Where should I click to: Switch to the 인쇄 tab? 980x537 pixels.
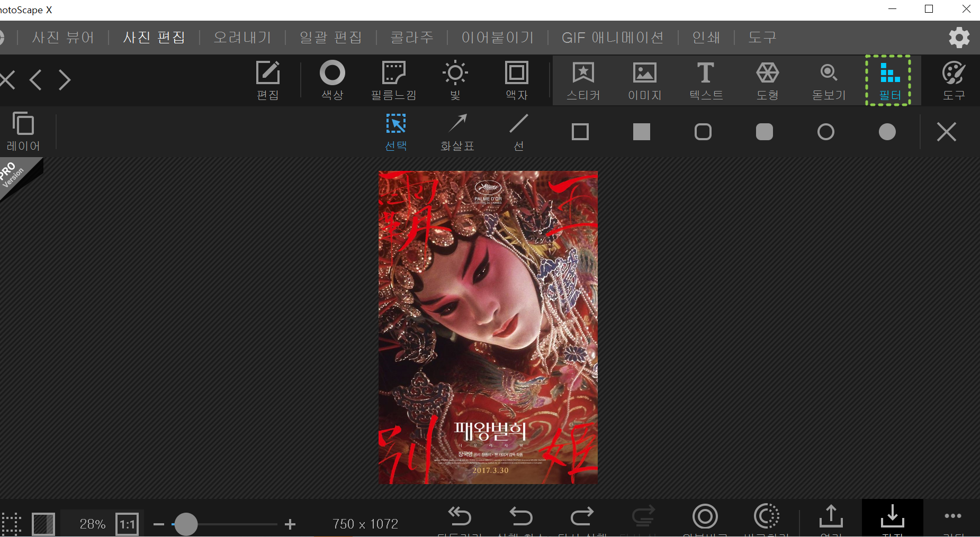coord(706,37)
